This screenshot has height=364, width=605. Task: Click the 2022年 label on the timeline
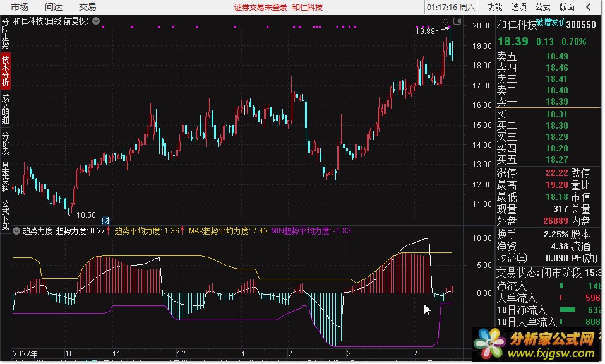[25, 354]
